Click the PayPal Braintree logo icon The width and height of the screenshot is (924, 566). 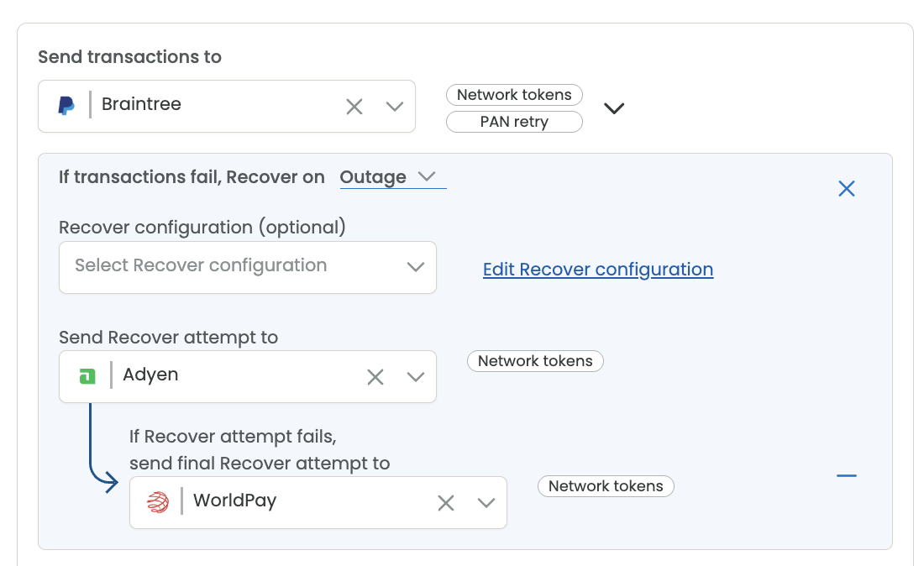(x=66, y=106)
